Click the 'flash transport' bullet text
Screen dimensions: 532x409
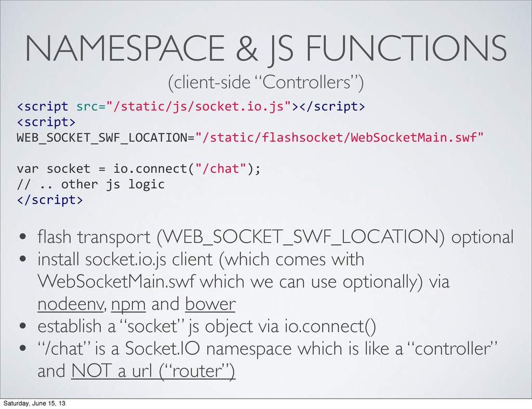click(x=275, y=237)
